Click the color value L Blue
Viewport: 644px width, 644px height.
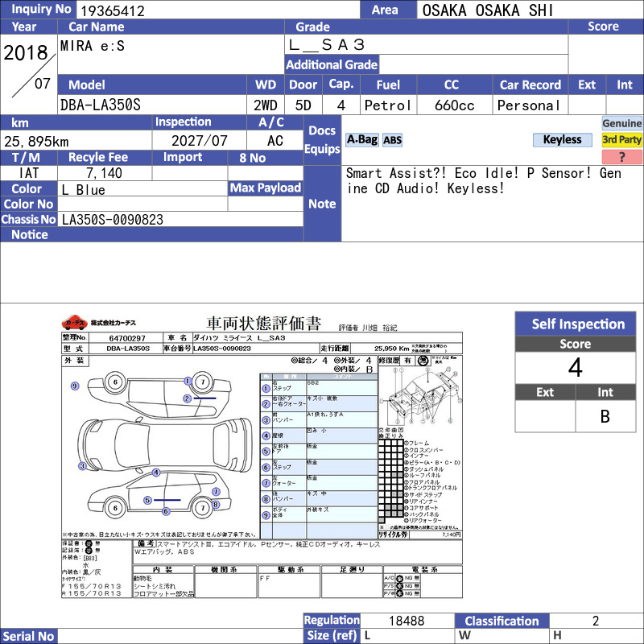(x=84, y=190)
